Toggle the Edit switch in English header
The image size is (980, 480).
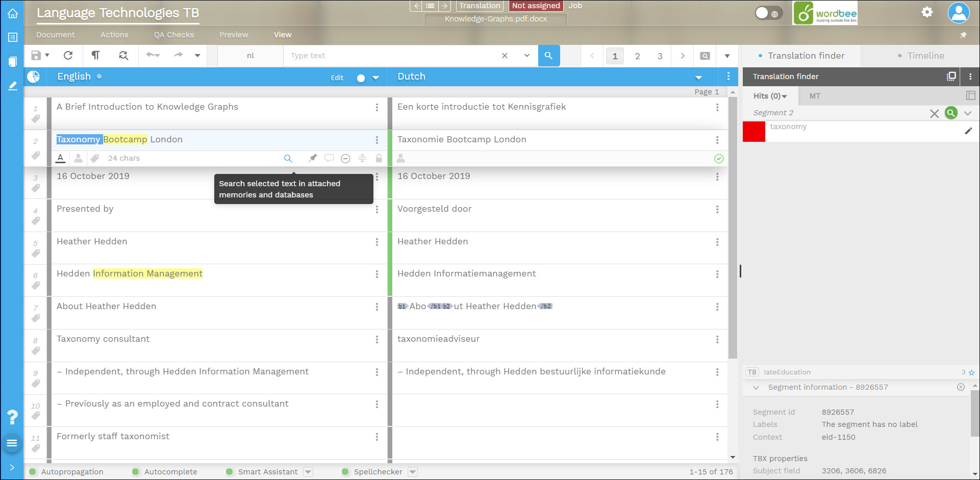click(361, 78)
